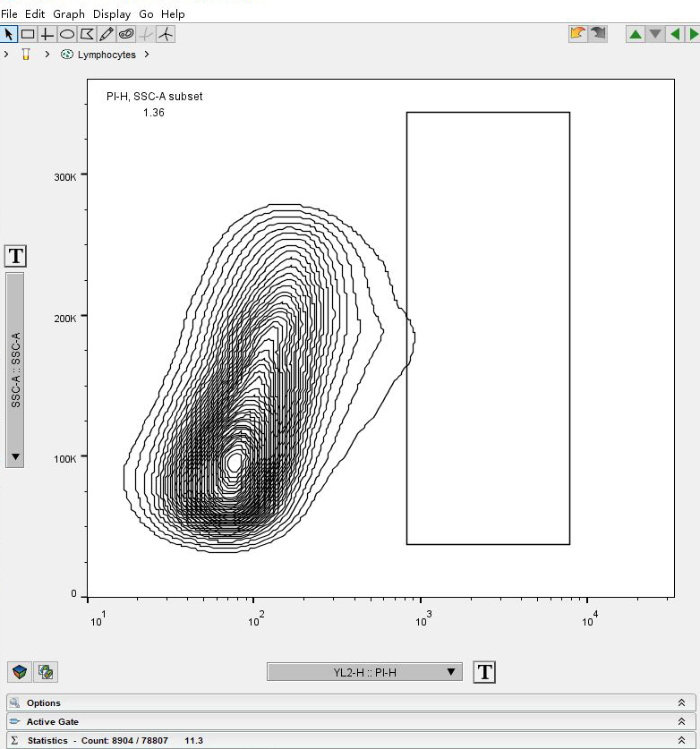Select the quadrant gate tool
Screen dimensions: 700x749
click(x=47, y=34)
